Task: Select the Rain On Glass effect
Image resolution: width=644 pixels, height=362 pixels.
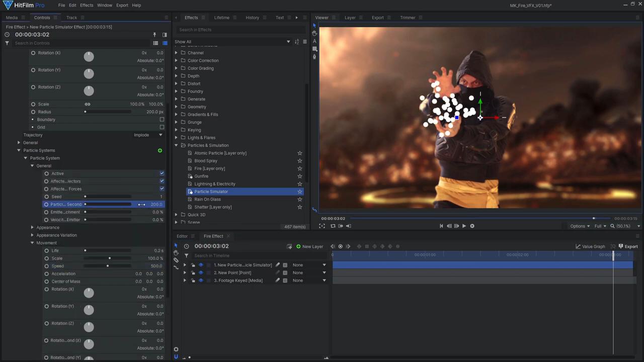Action: [207, 200]
